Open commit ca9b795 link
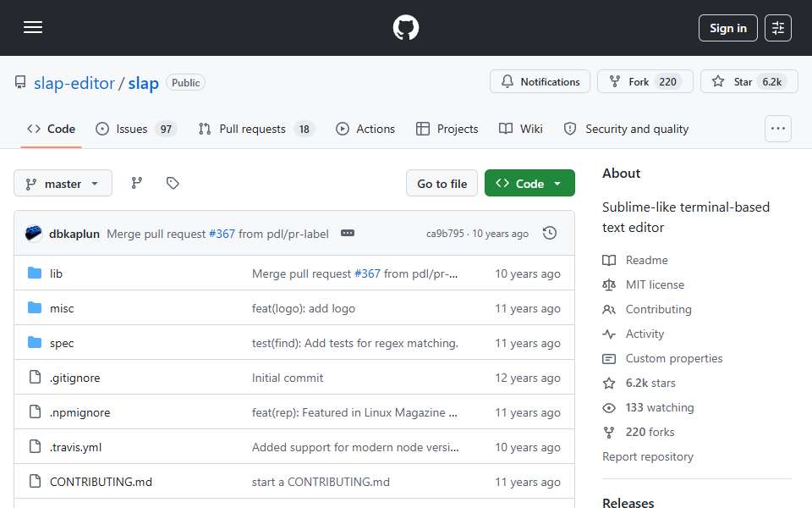The height and width of the screenshot is (508, 812). 445,234
